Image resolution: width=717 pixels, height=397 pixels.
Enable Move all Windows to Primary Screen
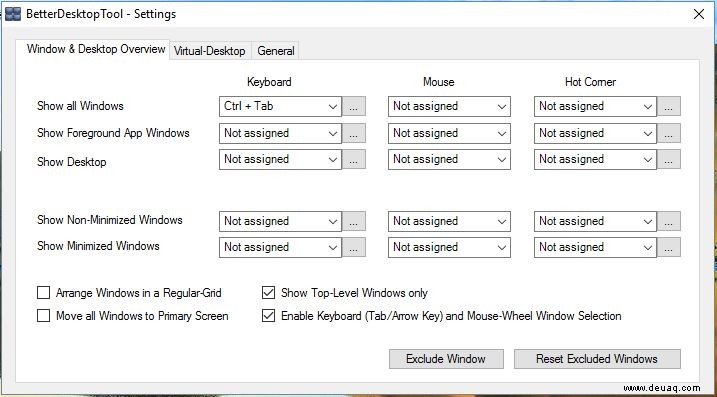point(43,316)
